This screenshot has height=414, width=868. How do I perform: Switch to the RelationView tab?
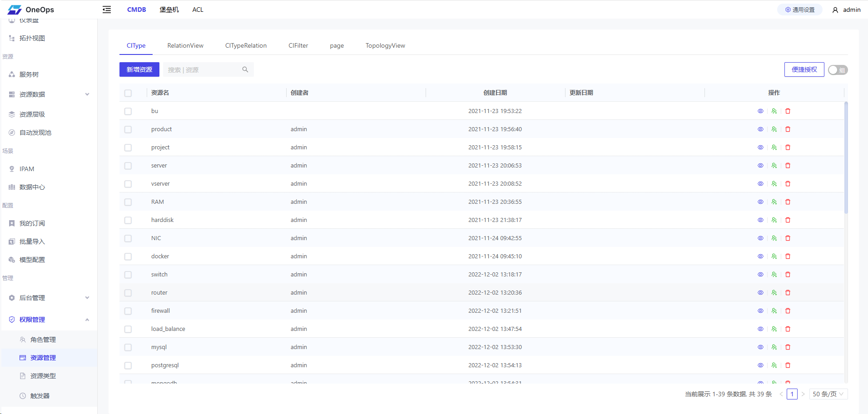coord(185,45)
